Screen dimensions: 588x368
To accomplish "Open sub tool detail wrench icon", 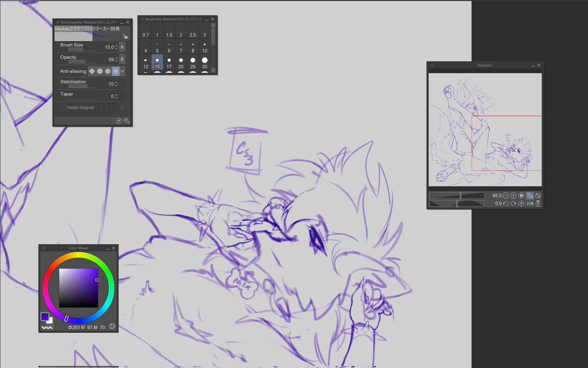I will [x=126, y=121].
